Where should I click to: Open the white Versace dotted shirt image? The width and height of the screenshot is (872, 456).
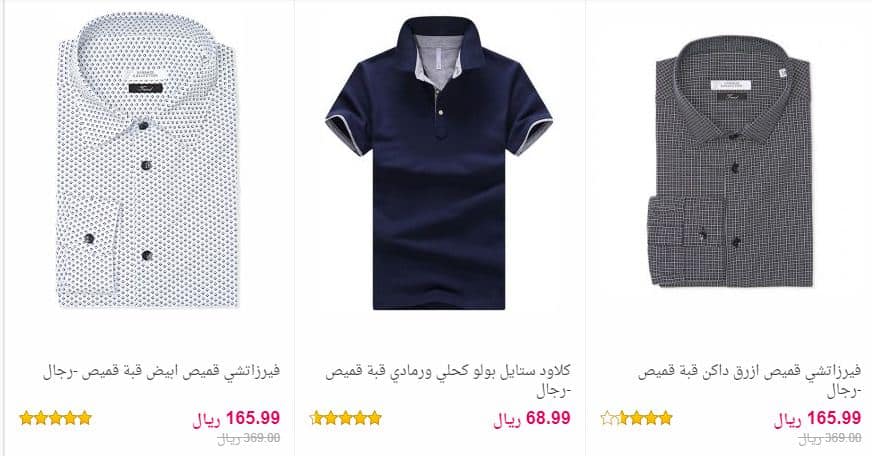(147, 161)
